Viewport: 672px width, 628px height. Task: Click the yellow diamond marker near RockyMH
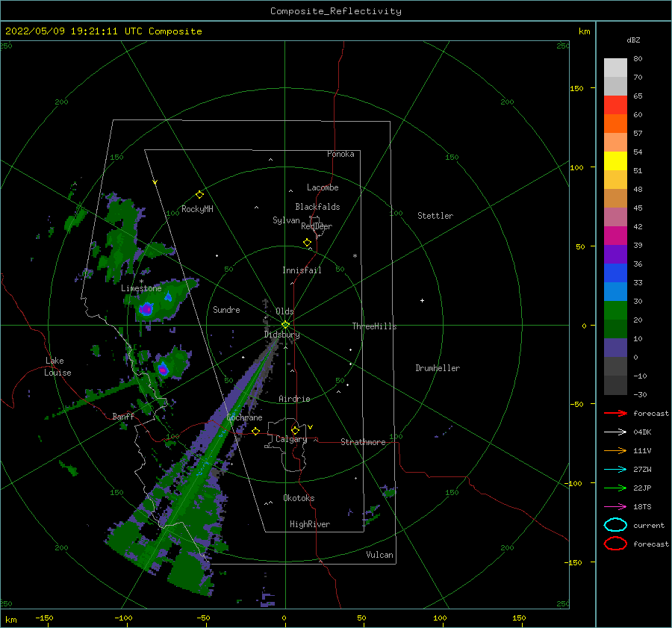click(x=199, y=195)
